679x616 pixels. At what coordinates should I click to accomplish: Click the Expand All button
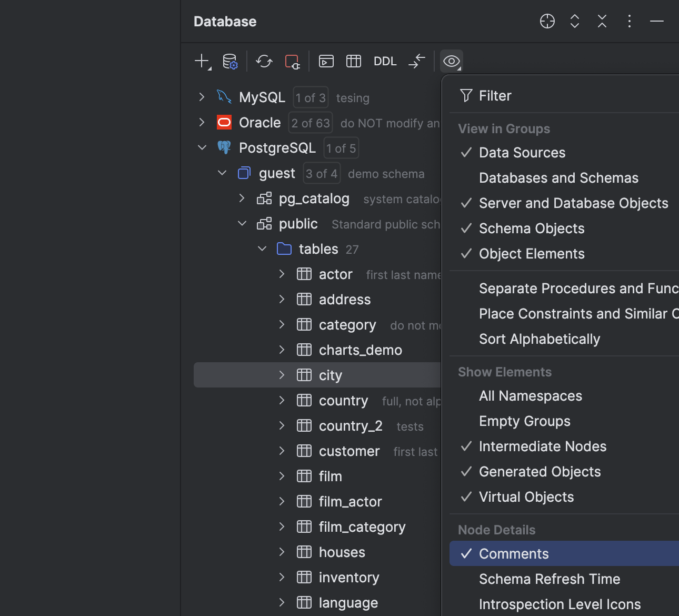click(574, 21)
